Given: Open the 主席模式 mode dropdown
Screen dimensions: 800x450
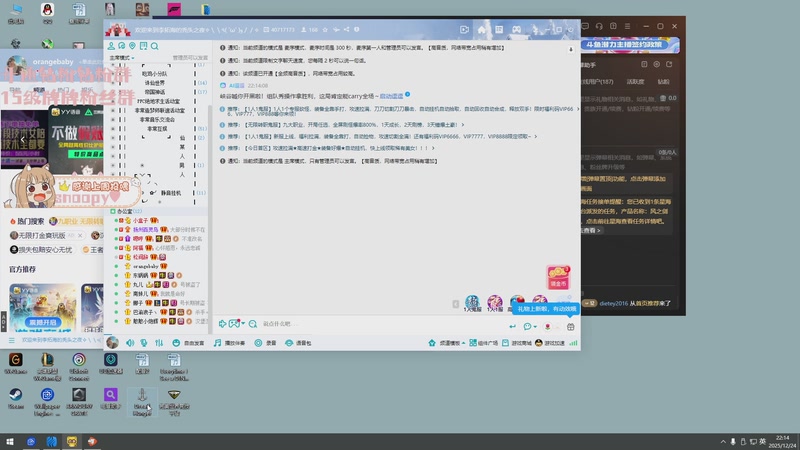Looking at the screenshot, I should click(x=122, y=58).
